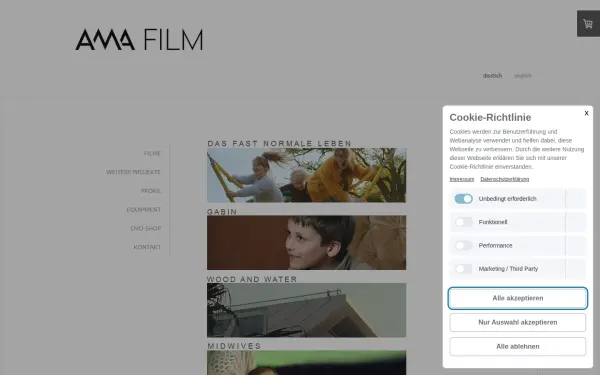Open the EQUIPMENT menu item
Image resolution: width=600 pixels, height=375 pixels.
click(144, 210)
